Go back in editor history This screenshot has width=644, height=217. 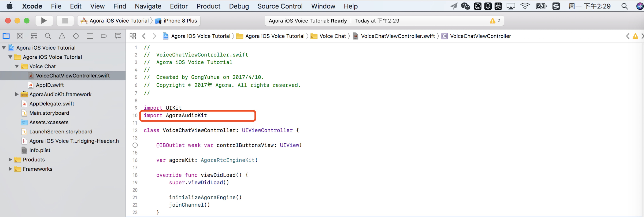(x=144, y=36)
